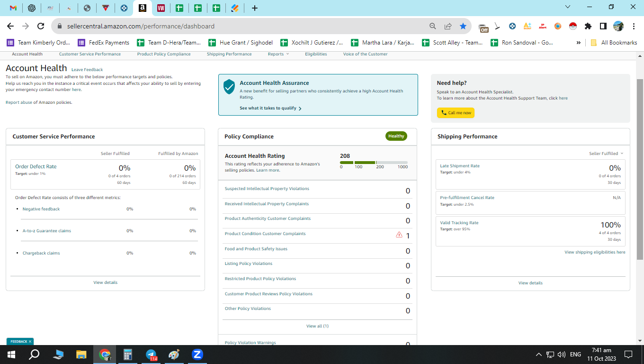Click the A-to-z Guarantee claims link

click(x=47, y=231)
